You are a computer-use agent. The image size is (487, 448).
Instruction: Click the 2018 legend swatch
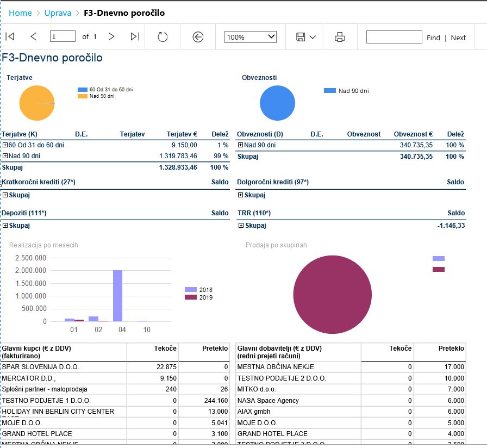pos(191,290)
